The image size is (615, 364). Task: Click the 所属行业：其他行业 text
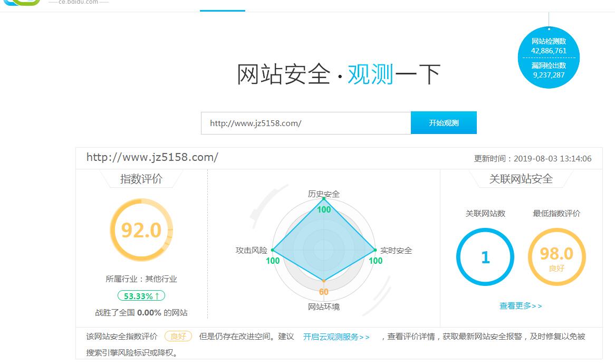141,279
